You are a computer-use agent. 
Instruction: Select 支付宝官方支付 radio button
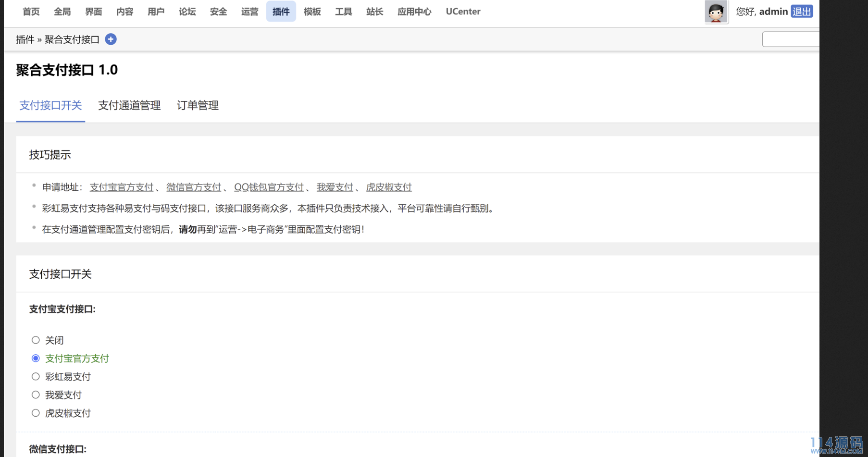click(x=36, y=358)
